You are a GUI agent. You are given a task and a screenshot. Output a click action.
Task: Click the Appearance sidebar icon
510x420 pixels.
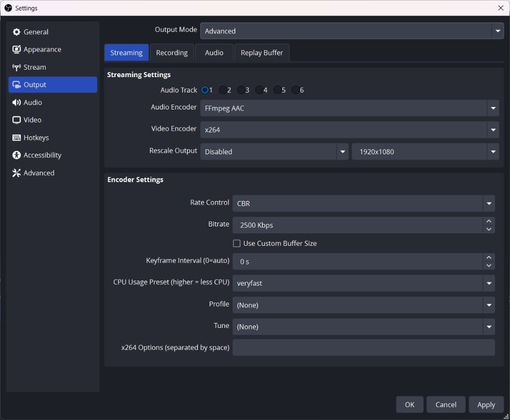pos(16,49)
